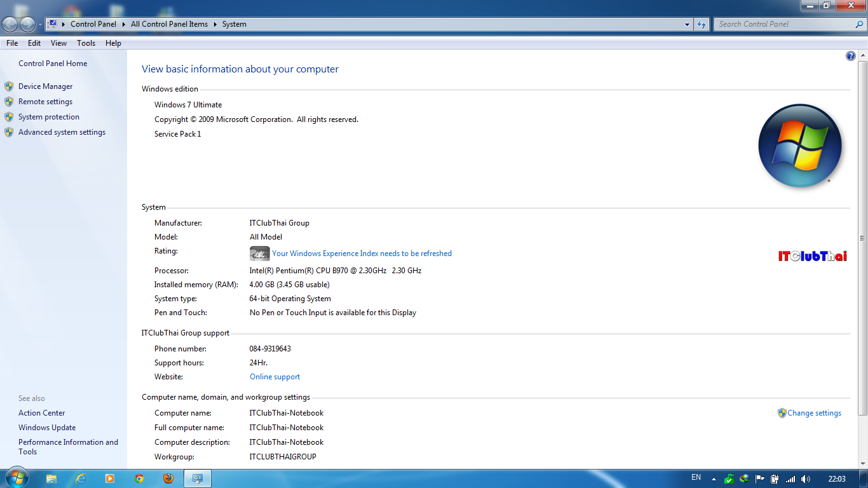Open Advanced system settings
Screen dimensions: 868x488
pos(62,132)
